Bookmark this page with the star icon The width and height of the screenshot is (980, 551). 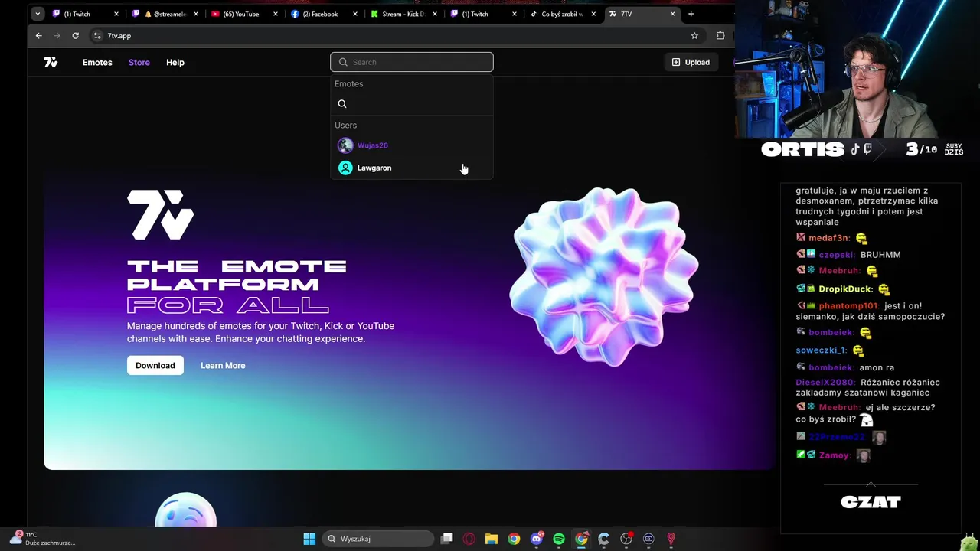694,35
